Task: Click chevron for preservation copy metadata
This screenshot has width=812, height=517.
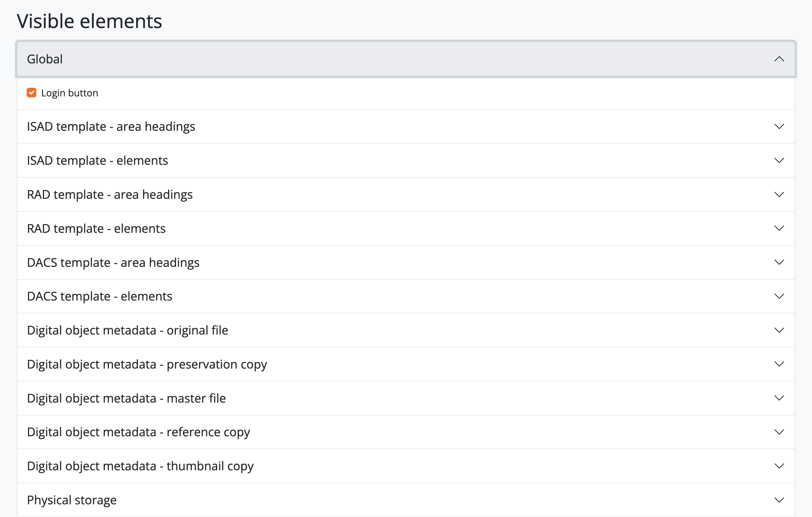Action: point(779,364)
